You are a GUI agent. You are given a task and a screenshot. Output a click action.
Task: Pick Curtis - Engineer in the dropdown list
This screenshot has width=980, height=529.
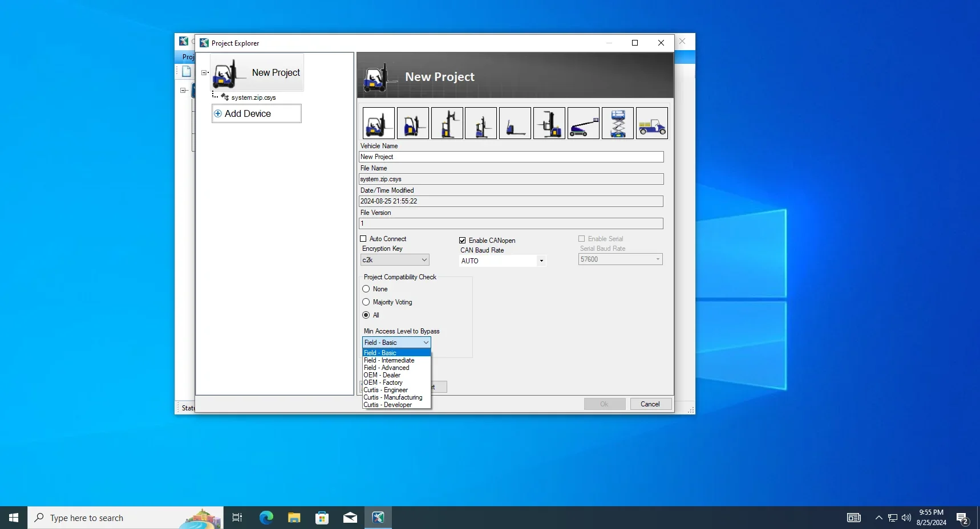(386, 390)
